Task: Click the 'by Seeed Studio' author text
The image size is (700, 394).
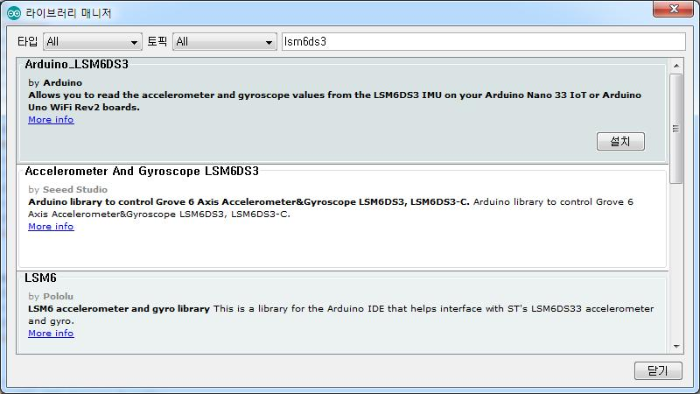Action: [x=68, y=190]
